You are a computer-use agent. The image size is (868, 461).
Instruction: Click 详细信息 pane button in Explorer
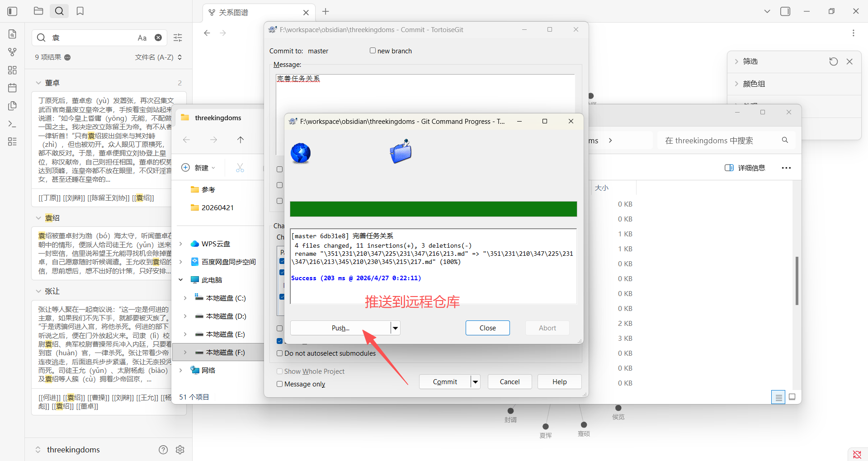pyautogui.click(x=745, y=168)
